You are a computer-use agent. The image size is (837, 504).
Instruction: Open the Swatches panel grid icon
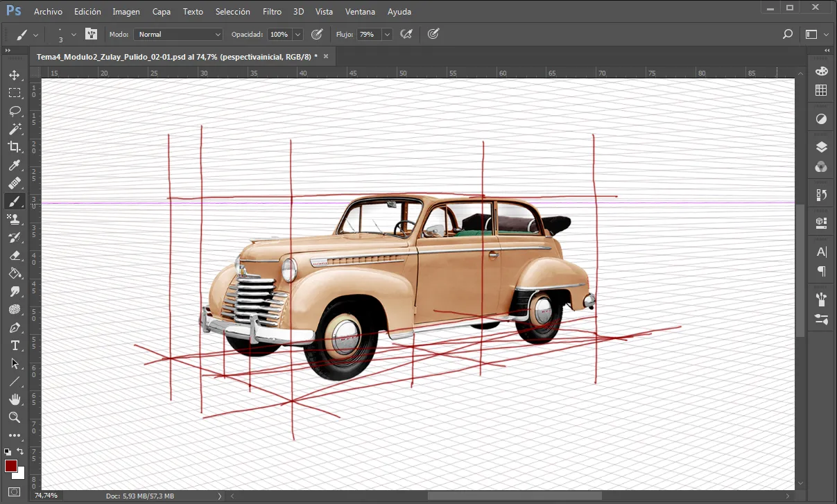821,90
